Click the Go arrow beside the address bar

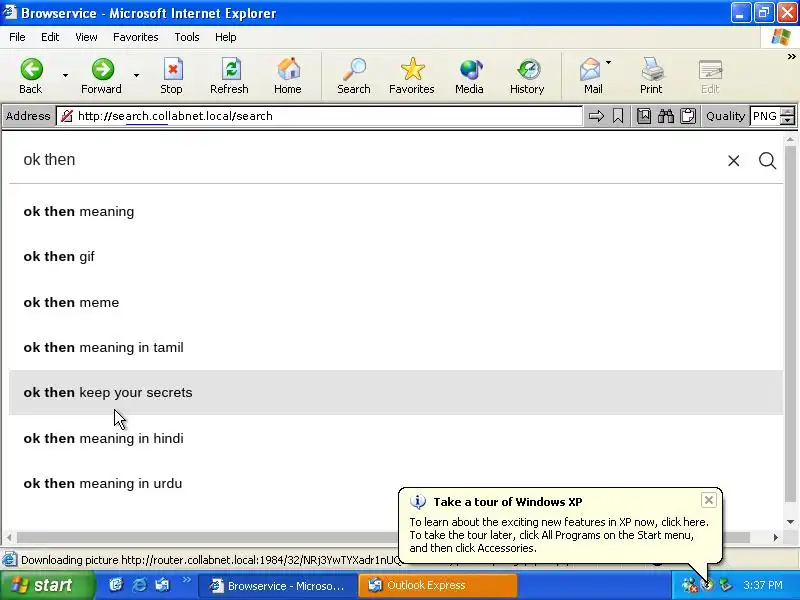pyautogui.click(x=596, y=116)
